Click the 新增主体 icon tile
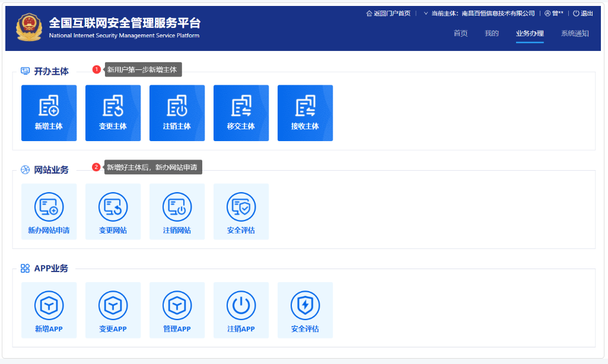 [49, 113]
